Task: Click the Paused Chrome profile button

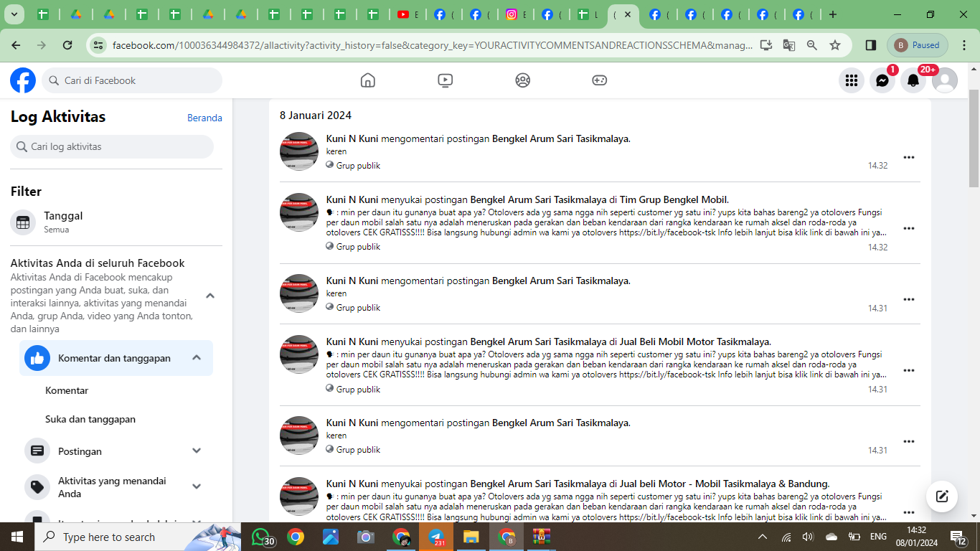Action: coord(918,45)
